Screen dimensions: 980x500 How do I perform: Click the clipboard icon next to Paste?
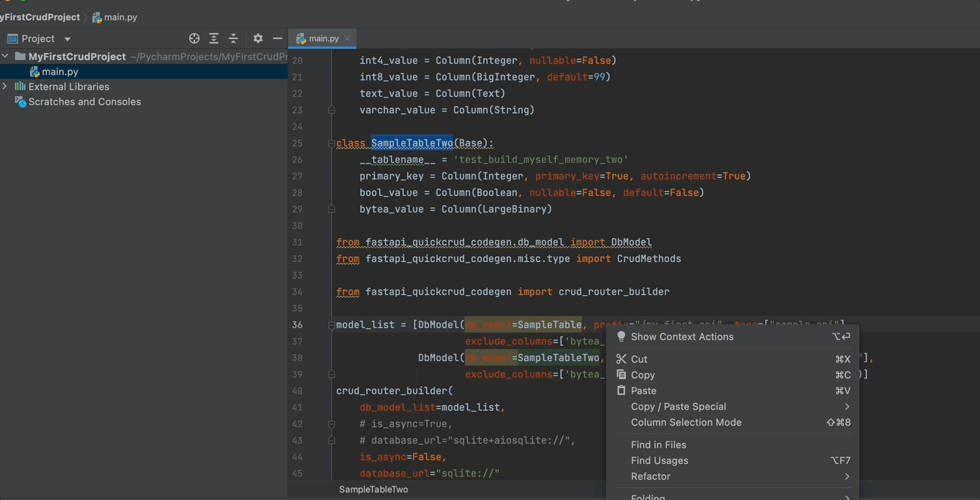(x=621, y=390)
